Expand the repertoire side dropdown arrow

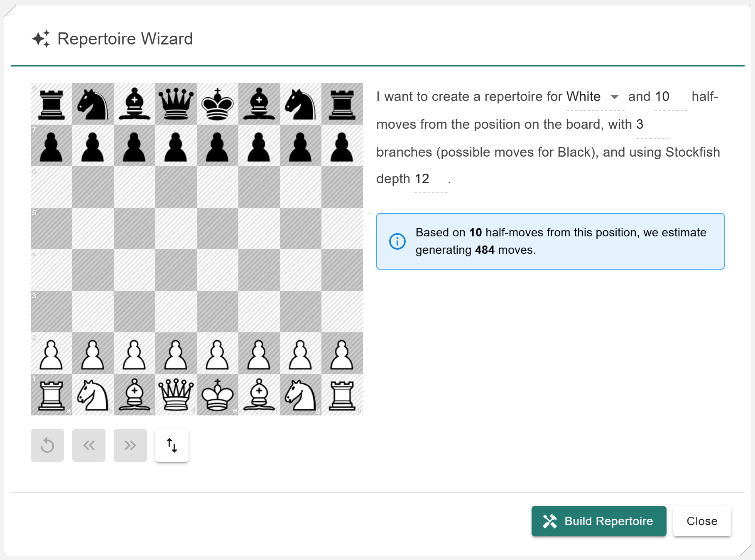[615, 97]
